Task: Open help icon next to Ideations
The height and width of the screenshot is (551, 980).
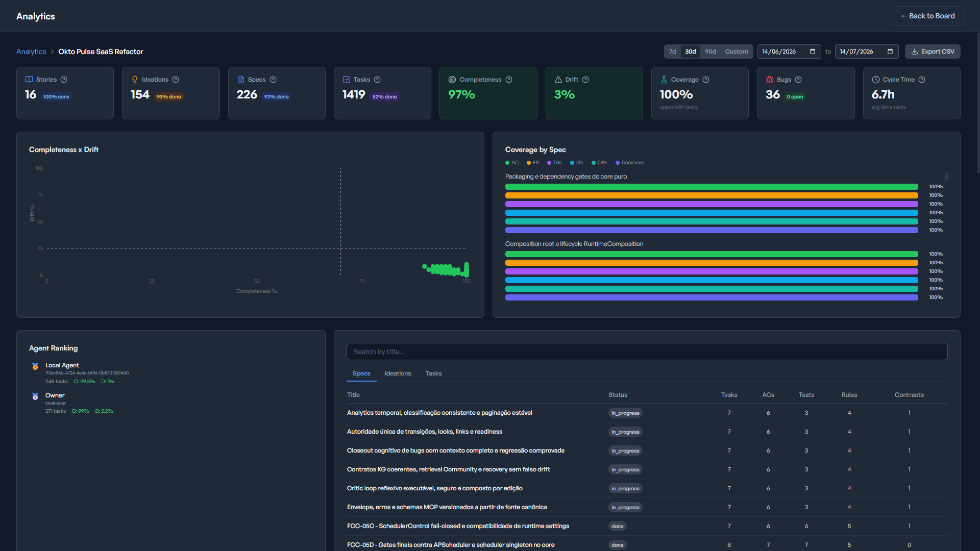Action: tap(176, 80)
